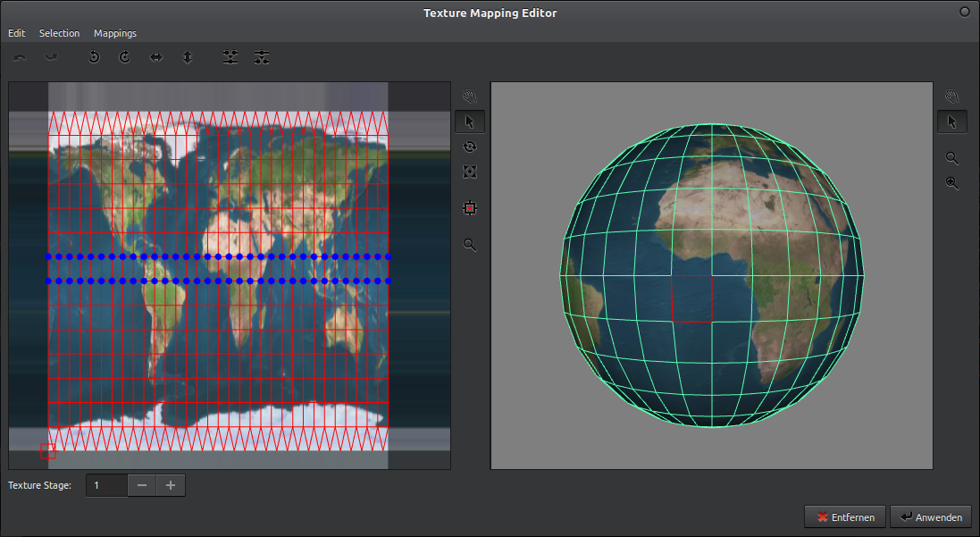Click the zoom-in magnifier beside the globe view
The height and width of the screenshot is (537, 980).
click(x=951, y=183)
